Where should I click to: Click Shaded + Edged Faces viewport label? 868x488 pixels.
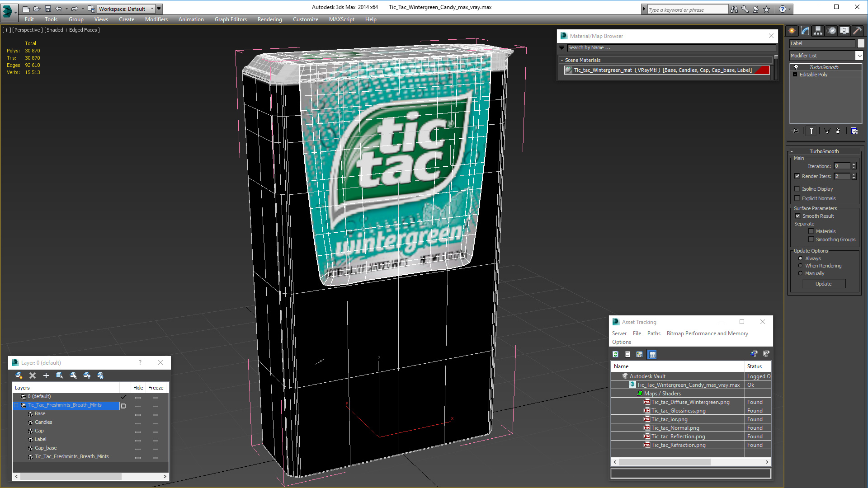72,30
